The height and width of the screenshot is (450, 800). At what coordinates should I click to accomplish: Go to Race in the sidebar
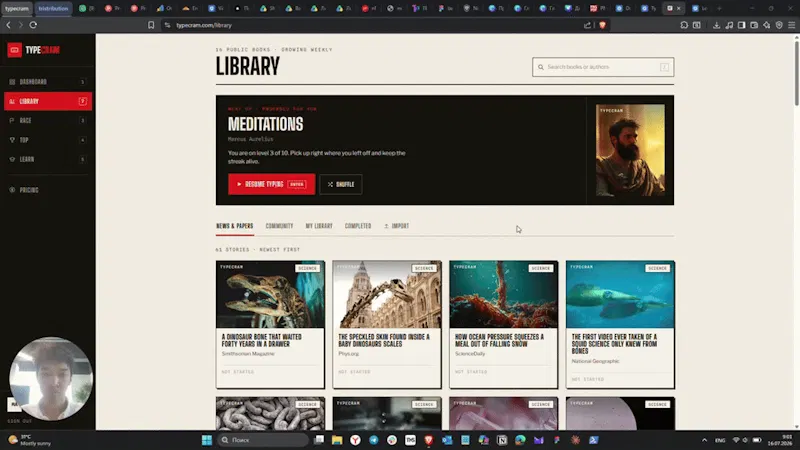point(47,120)
